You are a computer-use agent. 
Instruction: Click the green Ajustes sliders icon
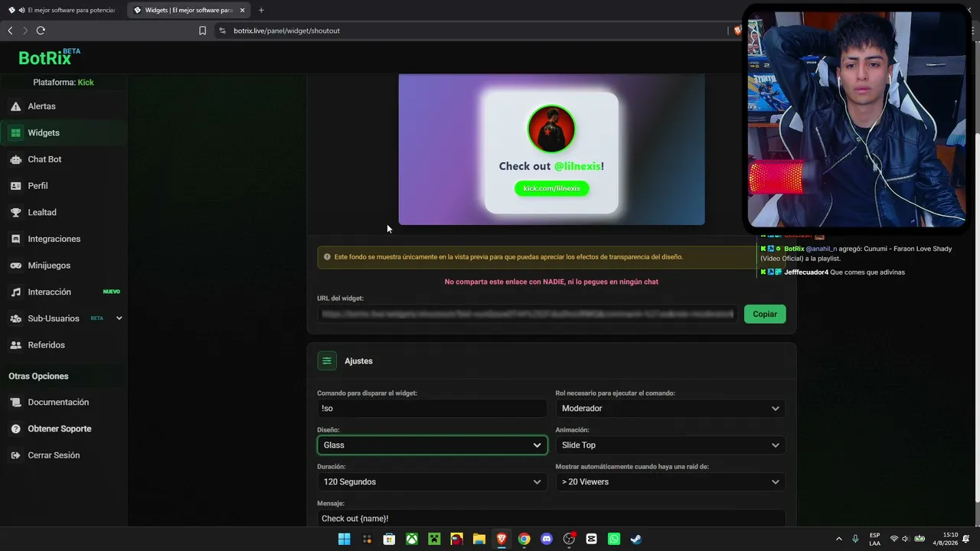327,361
